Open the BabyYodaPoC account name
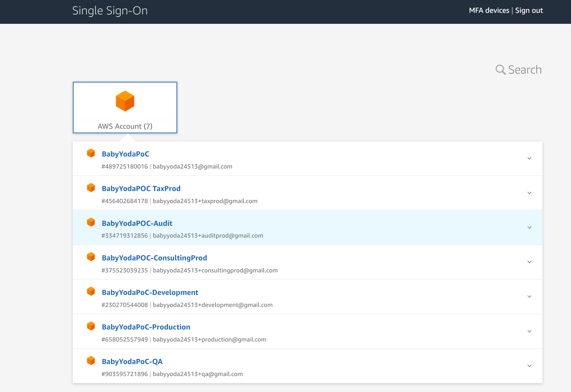The height and width of the screenshot is (392, 571). tap(126, 154)
